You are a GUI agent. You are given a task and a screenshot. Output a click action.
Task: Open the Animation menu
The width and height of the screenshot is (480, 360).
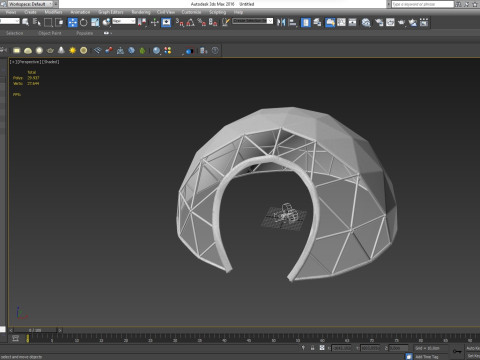pyautogui.click(x=80, y=12)
